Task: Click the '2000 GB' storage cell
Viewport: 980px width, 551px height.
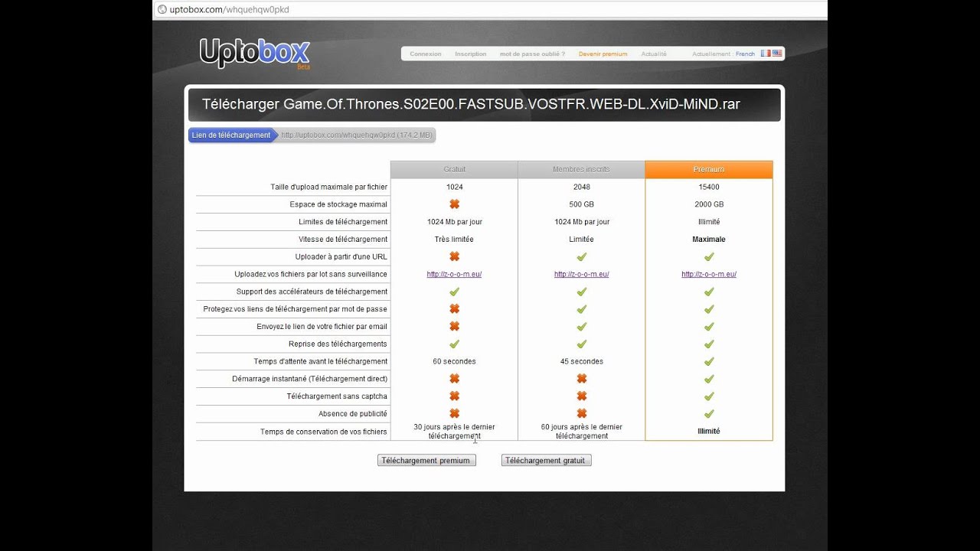Action: 709,204
